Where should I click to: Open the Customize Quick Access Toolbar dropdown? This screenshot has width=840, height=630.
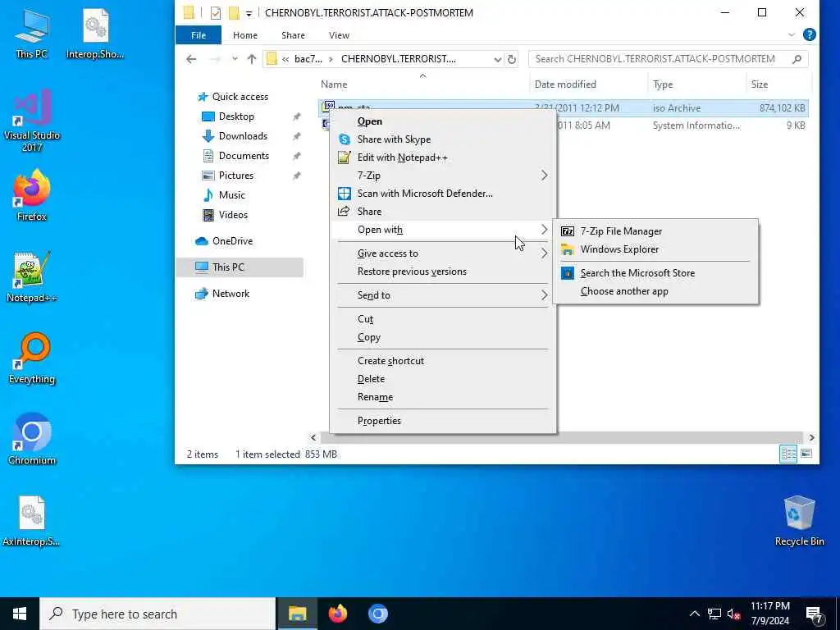[x=249, y=13]
